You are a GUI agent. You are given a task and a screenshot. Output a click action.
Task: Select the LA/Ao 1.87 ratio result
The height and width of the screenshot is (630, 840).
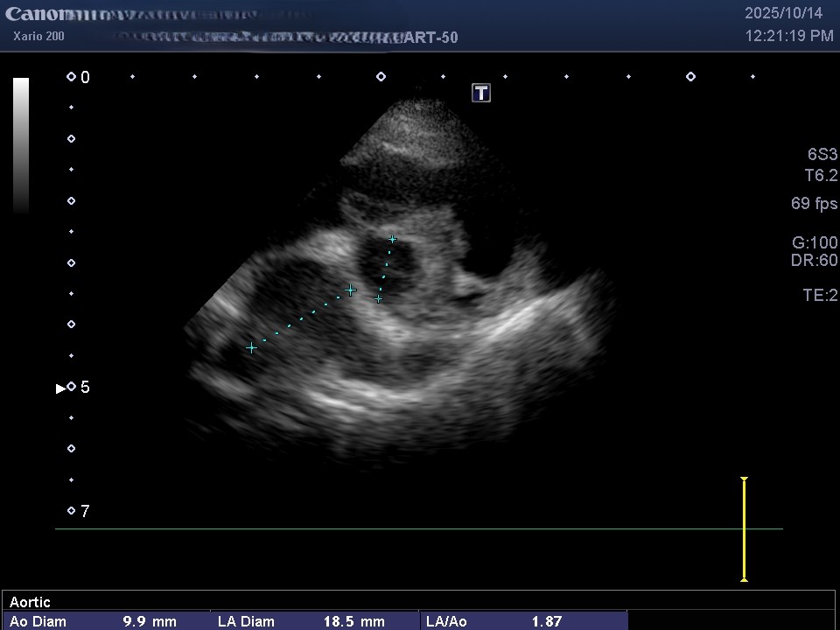pyautogui.click(x=493, y=621)
